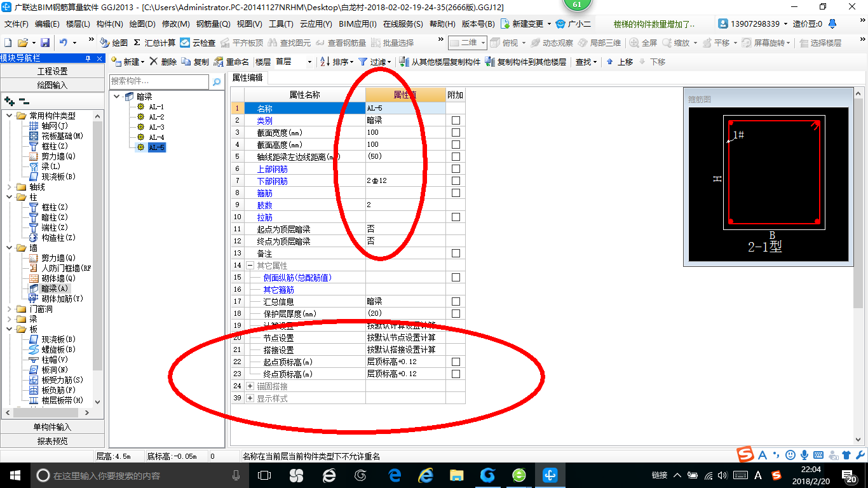Select 螺旋板(B) in the tree
The image size is (868, 488).
(x=52, y=349)
